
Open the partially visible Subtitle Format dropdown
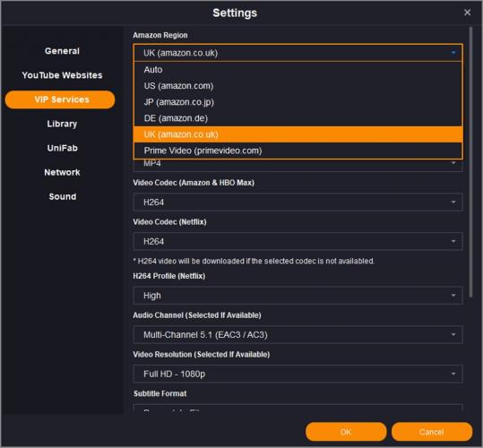coord(298,409)
